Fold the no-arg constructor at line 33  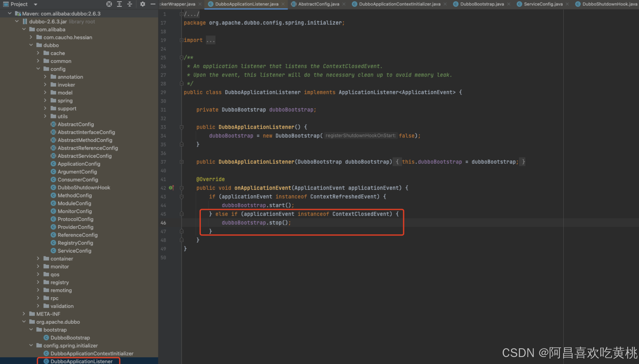point(182,127)
